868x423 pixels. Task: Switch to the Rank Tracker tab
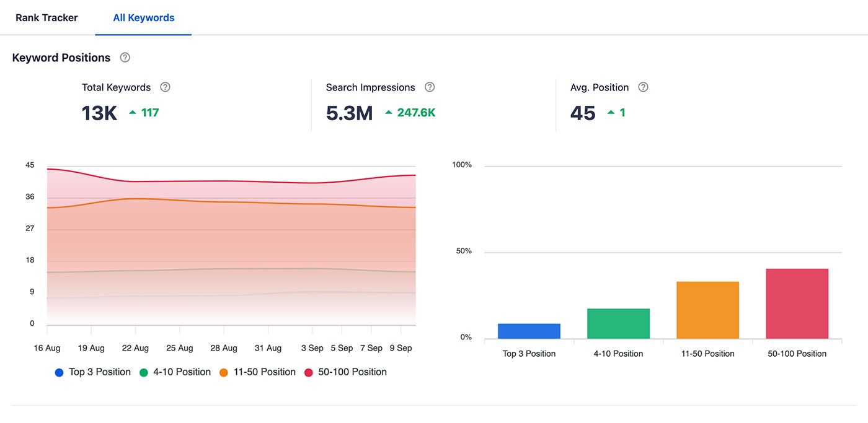pos(46,17)
